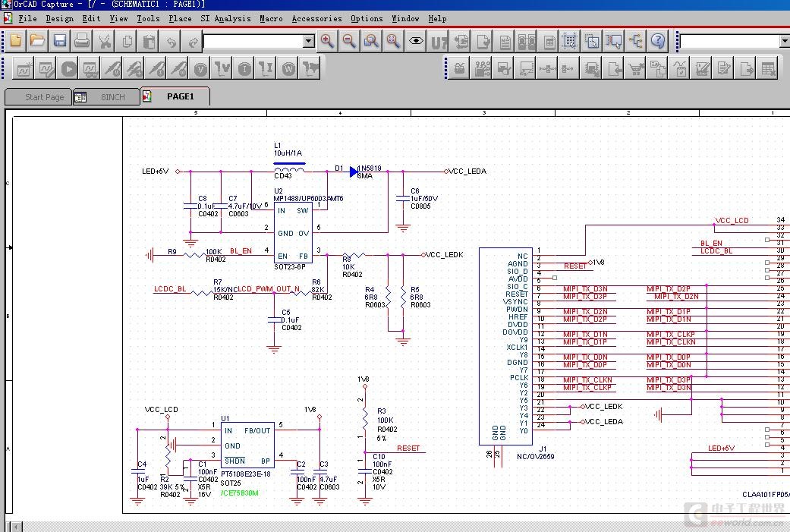The width and height of the screenshot is (790, 532).
Task: Toggle voltage display on selected net
Action: click(x=222, y=68)
